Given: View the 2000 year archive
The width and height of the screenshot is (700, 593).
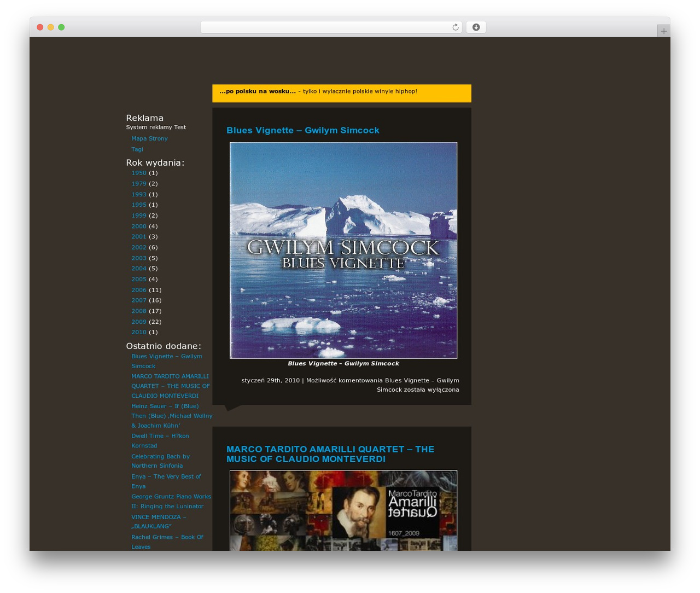Looking at the screenshot, I should [x=139, y=226].
